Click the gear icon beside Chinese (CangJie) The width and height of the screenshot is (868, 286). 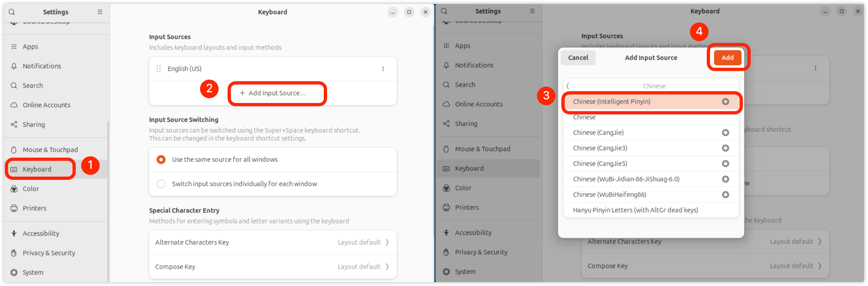(x=725, y=133)
